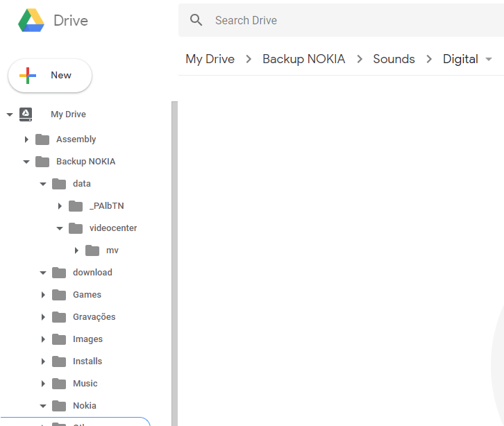Expand the Installs folder arrow
504x426 pixels.
[43, 361]
